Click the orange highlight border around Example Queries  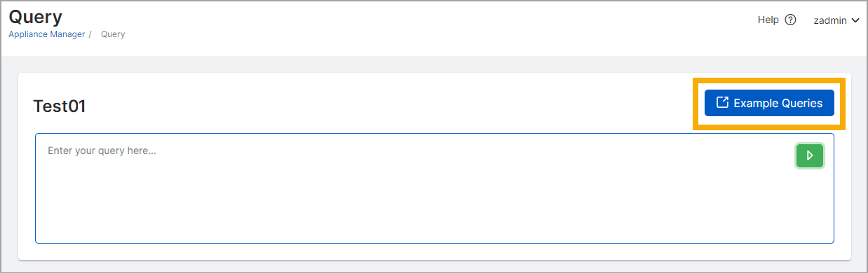[769, 80]
